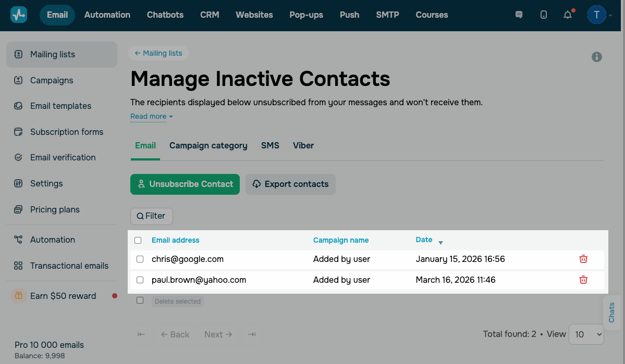Viewport: 625px width, 364px height.
Task: Click the Export contacts button
Action: (290, 184)
